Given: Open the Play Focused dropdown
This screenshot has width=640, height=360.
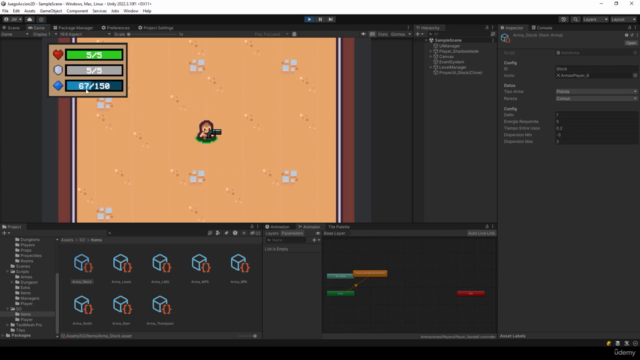Looking at the screenshot, I should pos(271,34).
